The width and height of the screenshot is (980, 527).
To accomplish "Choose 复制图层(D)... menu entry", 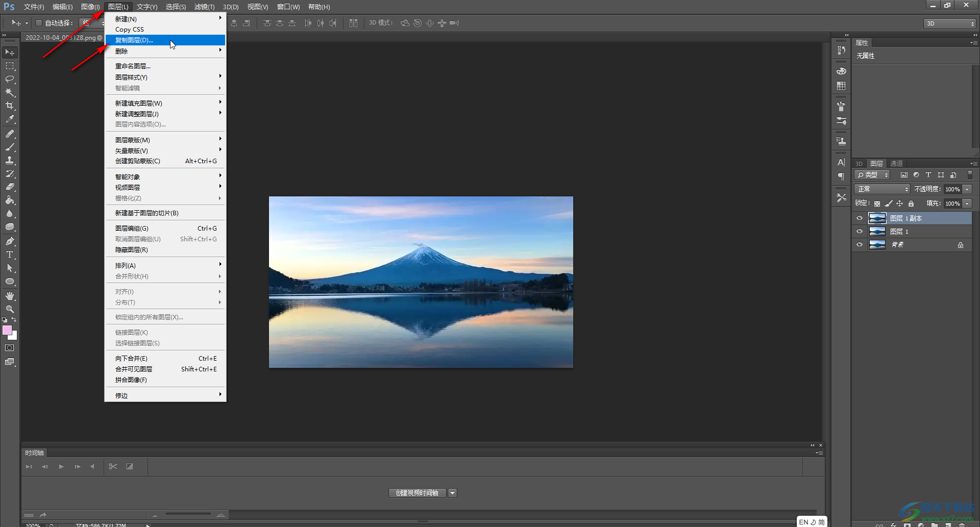I will click(165, 40).
